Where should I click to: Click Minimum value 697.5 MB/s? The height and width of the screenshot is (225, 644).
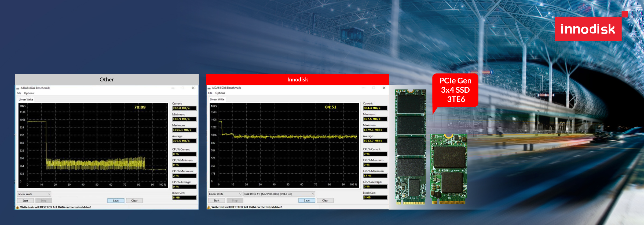coord(375,119)
